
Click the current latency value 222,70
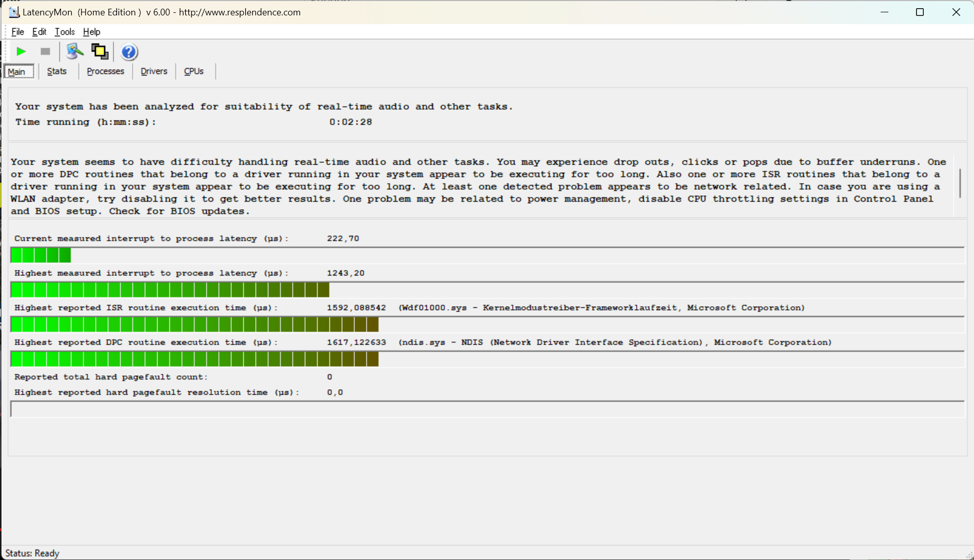click(343, 238)
